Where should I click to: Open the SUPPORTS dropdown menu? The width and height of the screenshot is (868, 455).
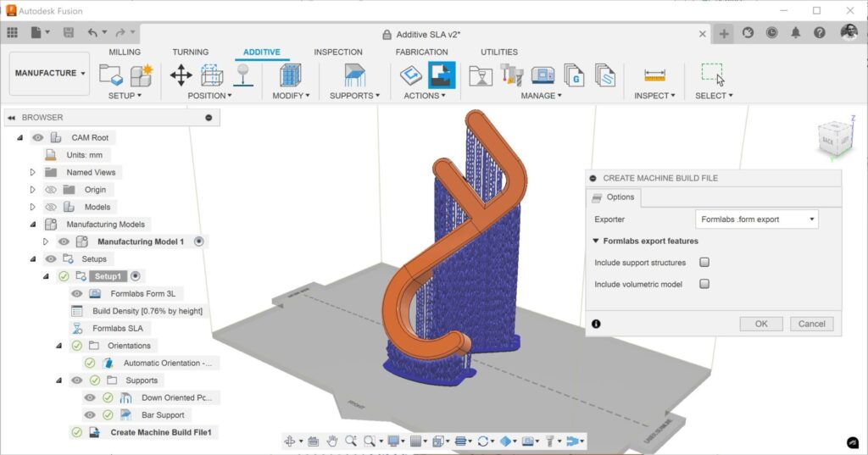coord(354,95)
